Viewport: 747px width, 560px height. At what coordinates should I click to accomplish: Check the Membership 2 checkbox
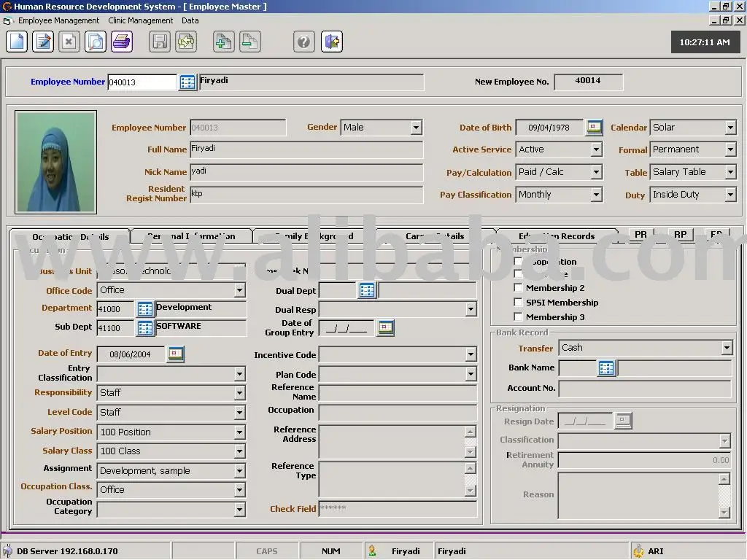pyautogui.click(x=519, y=288)
